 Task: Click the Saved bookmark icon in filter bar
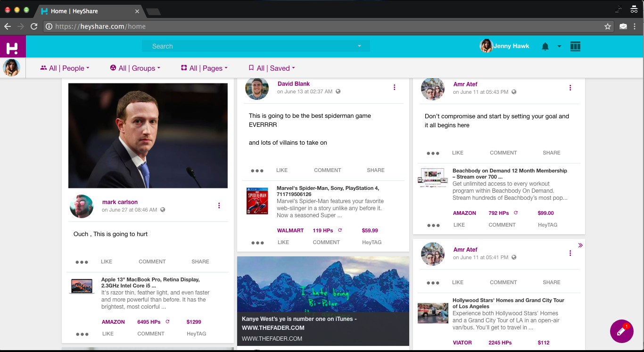pyautogui.click(x=251, y=67)
